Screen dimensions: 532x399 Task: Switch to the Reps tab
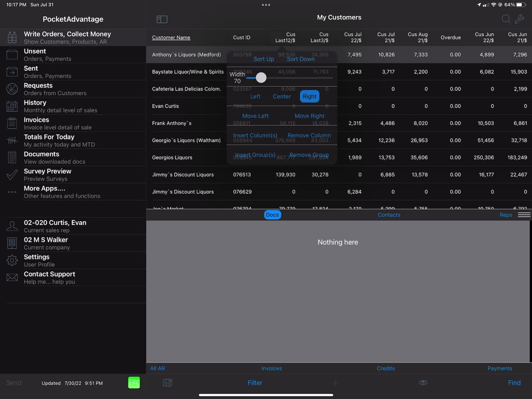(505, 214)
